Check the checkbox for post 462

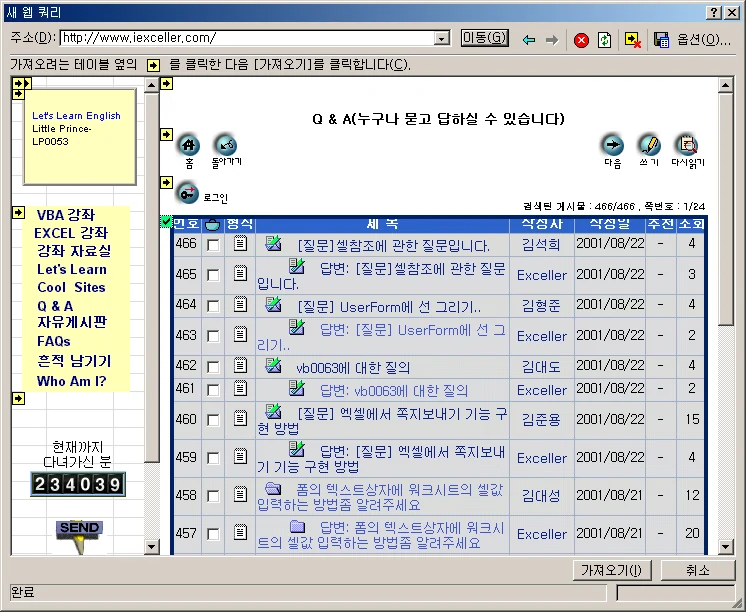(213, 367)
